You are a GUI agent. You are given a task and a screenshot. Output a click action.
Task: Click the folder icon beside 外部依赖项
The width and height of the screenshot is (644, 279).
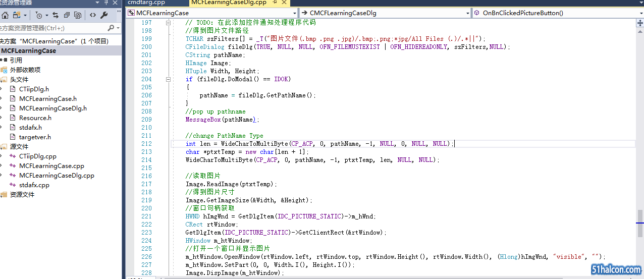[4, 70]
